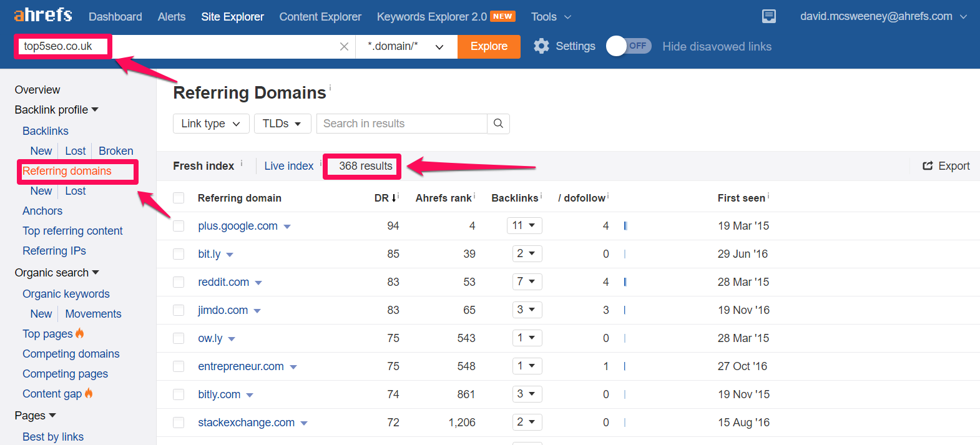
Task: Click the DR sort descending arrow
Action: coord(394,198)
